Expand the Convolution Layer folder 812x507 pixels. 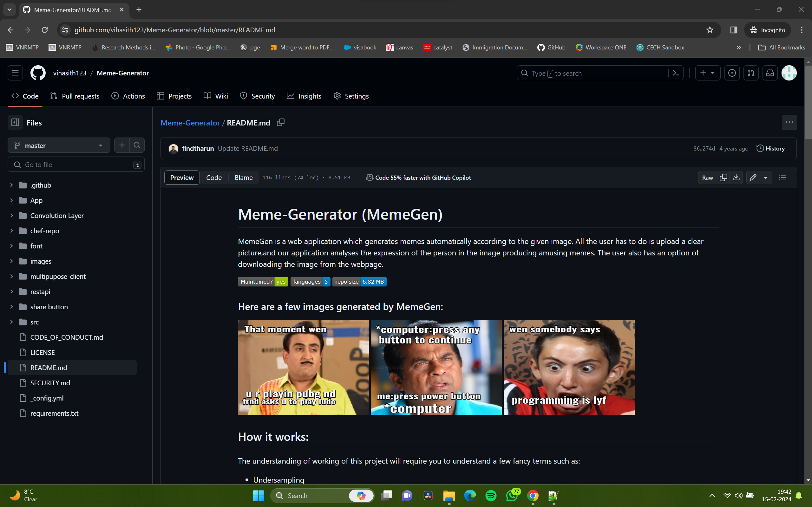[11, 215]
